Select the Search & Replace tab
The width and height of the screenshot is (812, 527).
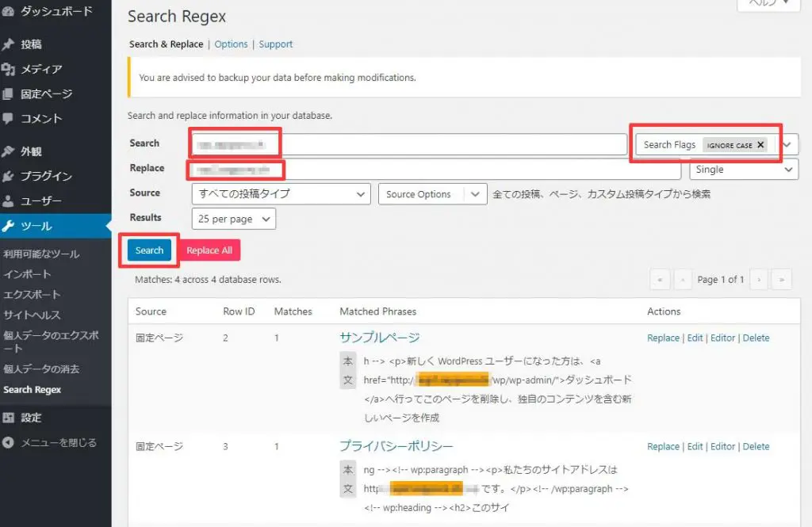coord(167,44)
